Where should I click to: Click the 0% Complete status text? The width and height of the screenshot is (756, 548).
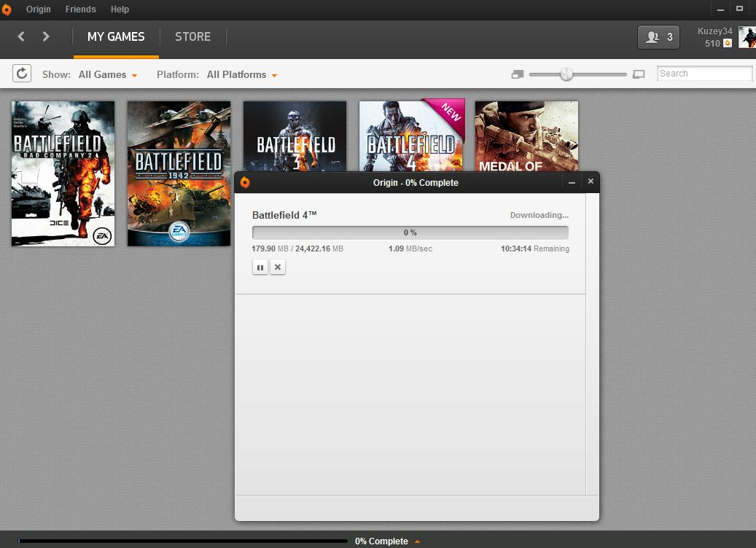(x=381, y=541)
